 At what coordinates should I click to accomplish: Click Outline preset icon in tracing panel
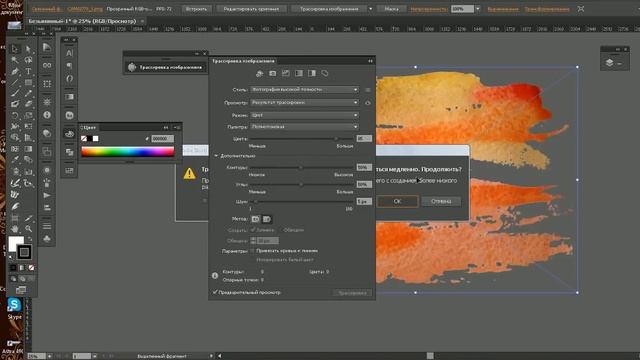tap(325, 73)
